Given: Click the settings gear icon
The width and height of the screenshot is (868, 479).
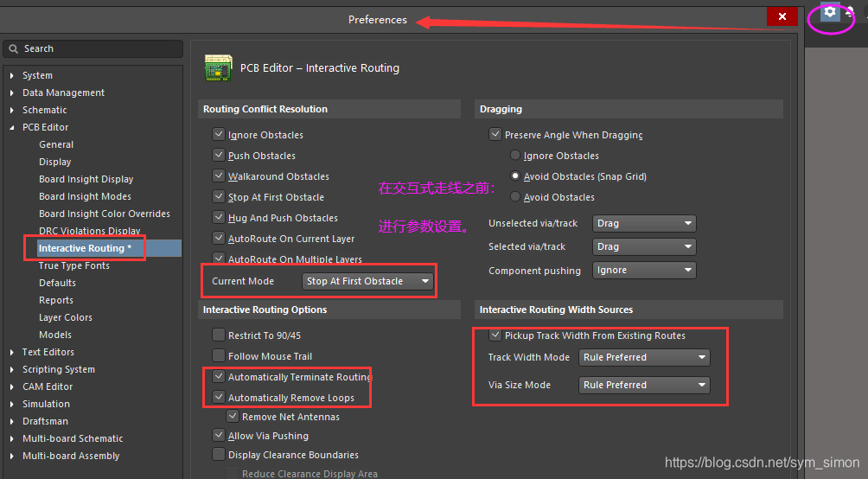Looking at the screenshot, I should pos(830,12).
